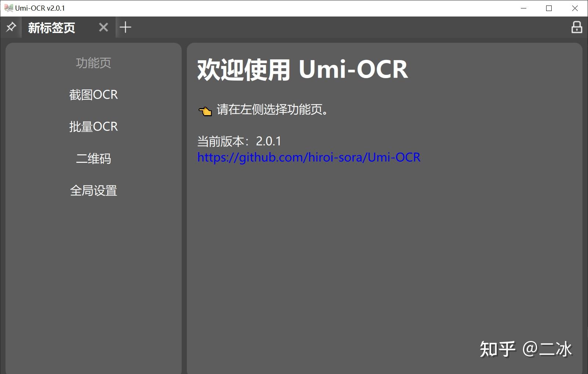Click the 知乎 @二冰 watermark
588x374 pixels.
(525, 349)
